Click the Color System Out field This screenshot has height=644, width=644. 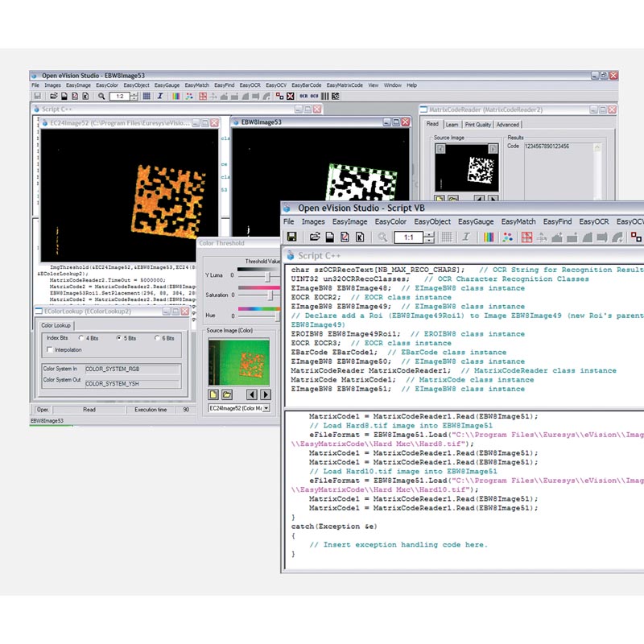[x=132, y=384]
